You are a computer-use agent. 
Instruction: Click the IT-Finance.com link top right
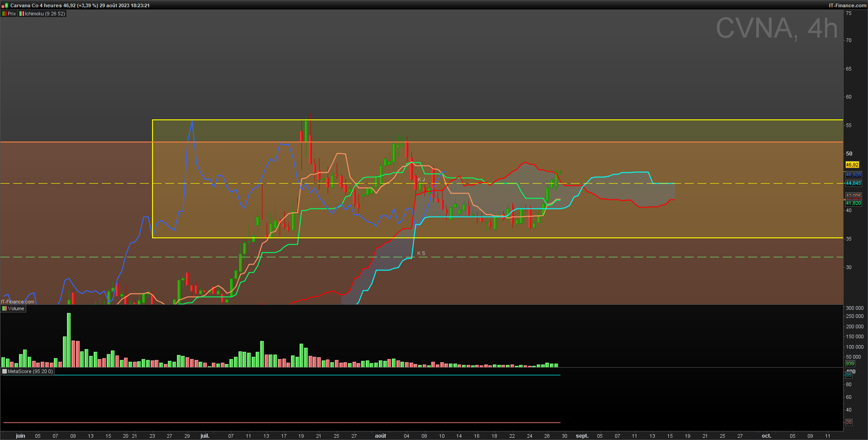pyautogui.click(x=848, y=5)
